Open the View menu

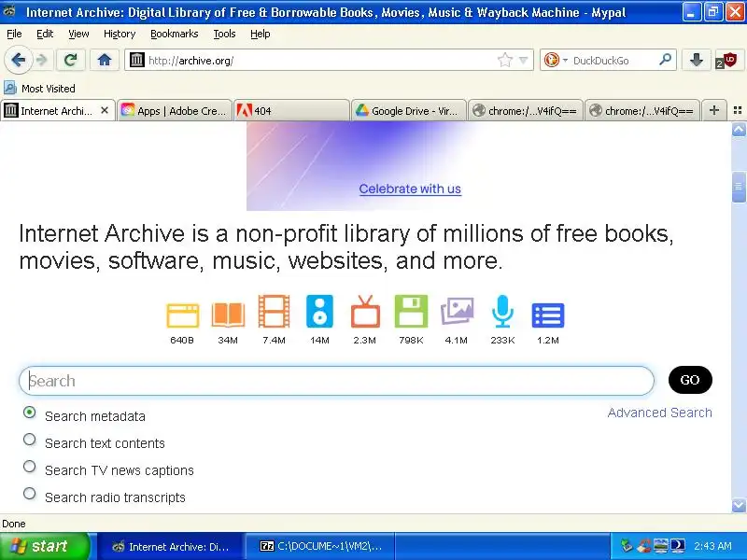point(78,34)
